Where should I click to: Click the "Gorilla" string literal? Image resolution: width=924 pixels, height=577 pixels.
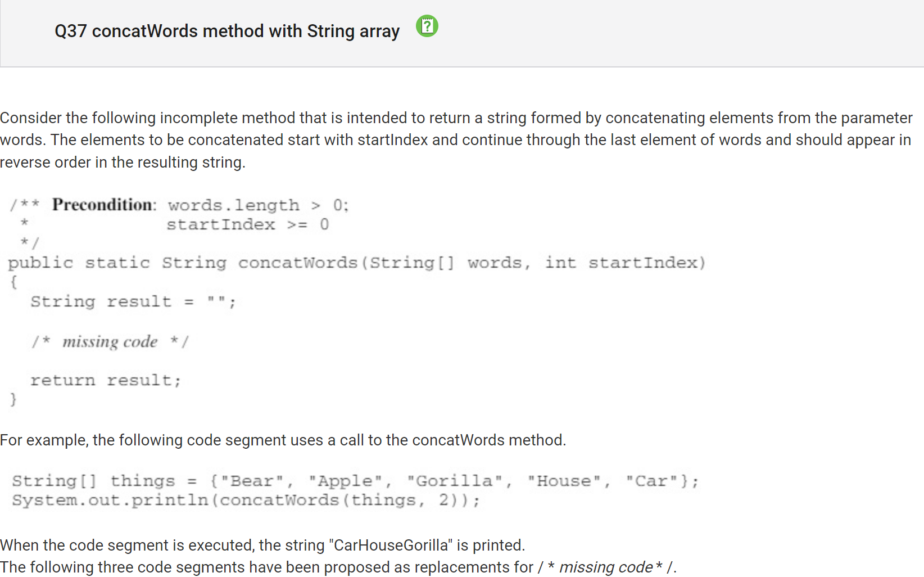pyautogui.click(x=455, y=481)
